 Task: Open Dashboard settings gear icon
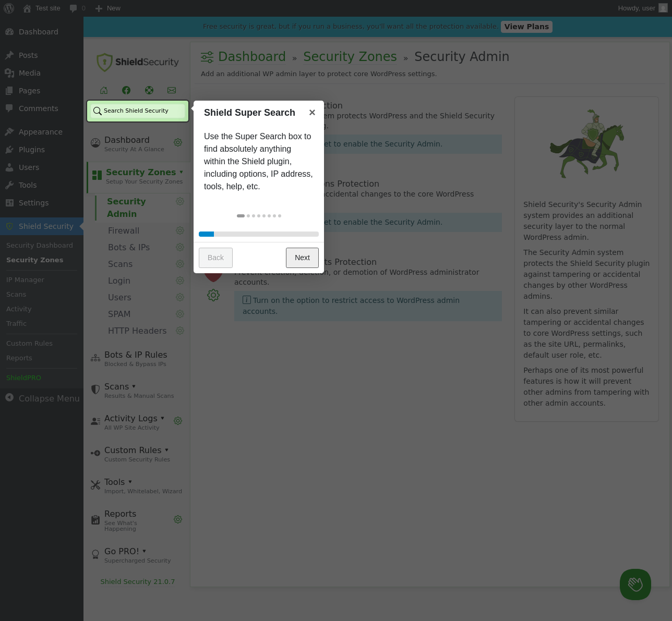(178, 142)
